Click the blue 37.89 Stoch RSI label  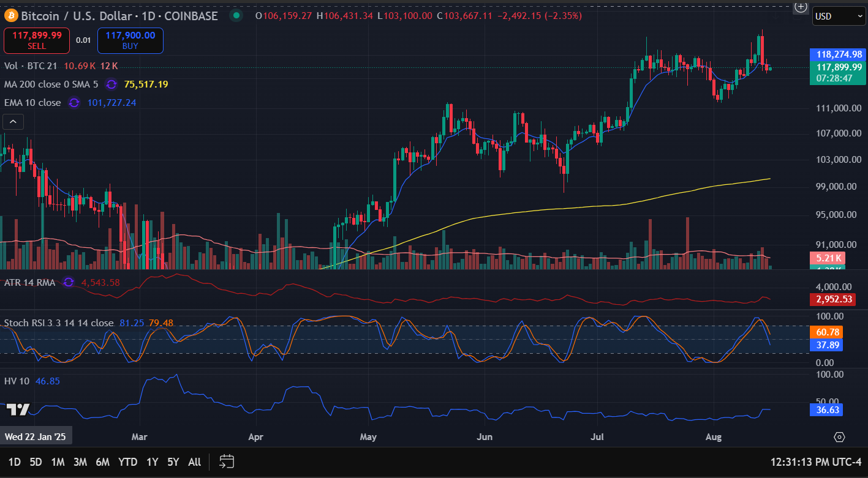tap(826, 345)
